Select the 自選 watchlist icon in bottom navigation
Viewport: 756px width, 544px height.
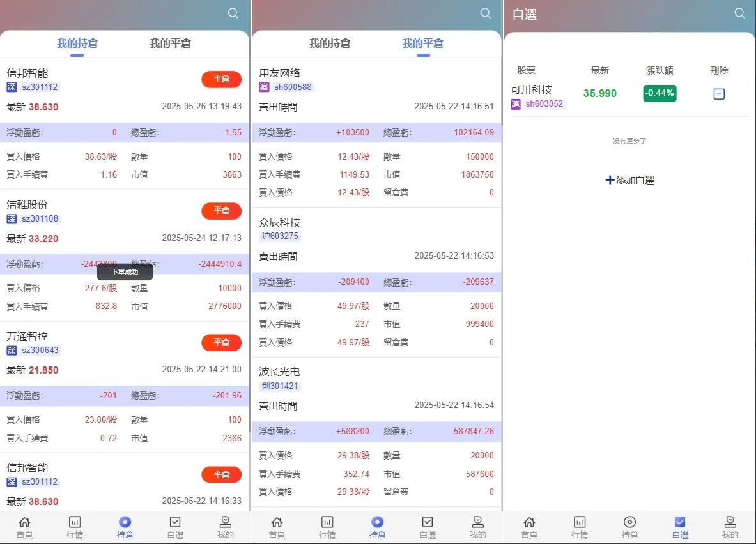176,527
